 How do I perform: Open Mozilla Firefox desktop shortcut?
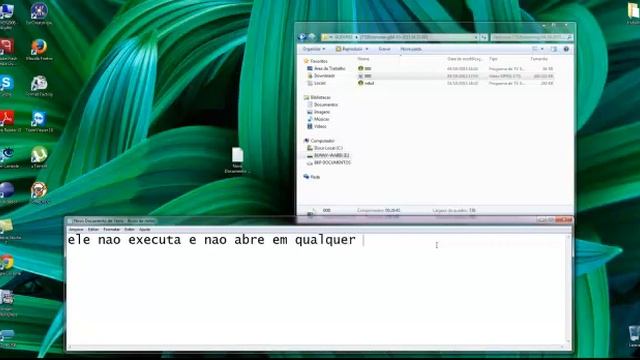coord(39,50)
